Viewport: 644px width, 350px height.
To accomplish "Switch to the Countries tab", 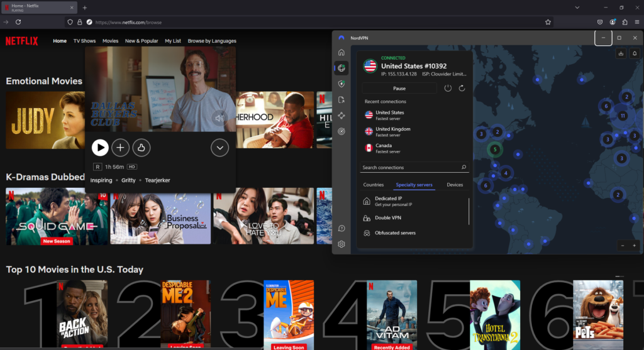I will (373, 185).
